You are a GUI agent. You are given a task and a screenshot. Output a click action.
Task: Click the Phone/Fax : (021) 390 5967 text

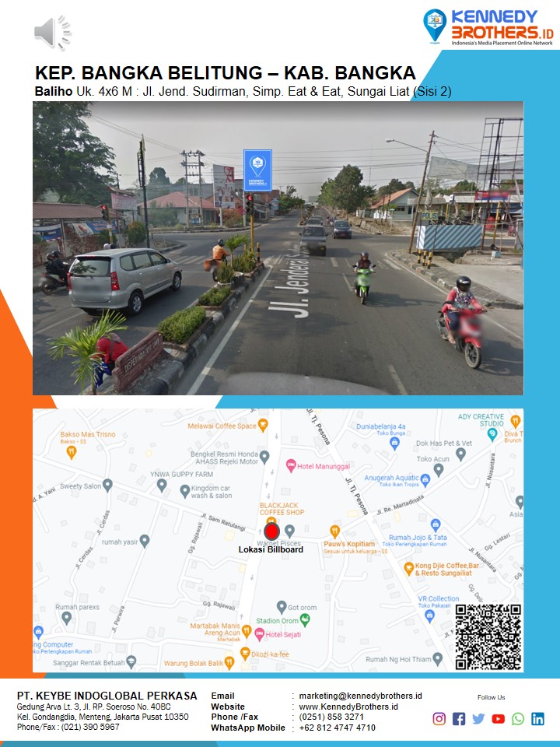(68, 727)
